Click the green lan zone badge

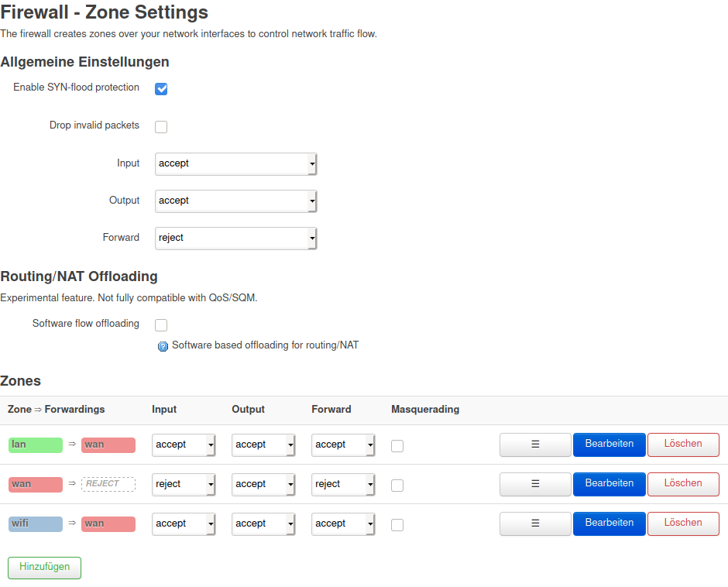pyautogui.click(x=36, y=445)
